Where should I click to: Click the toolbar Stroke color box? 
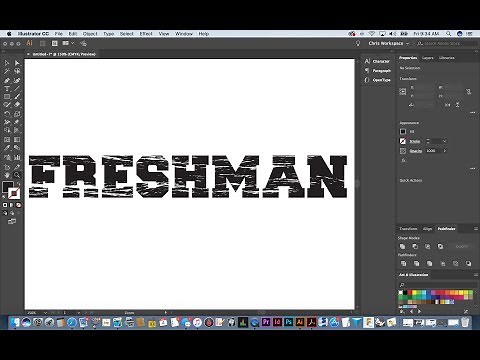(x=15, y=193)
